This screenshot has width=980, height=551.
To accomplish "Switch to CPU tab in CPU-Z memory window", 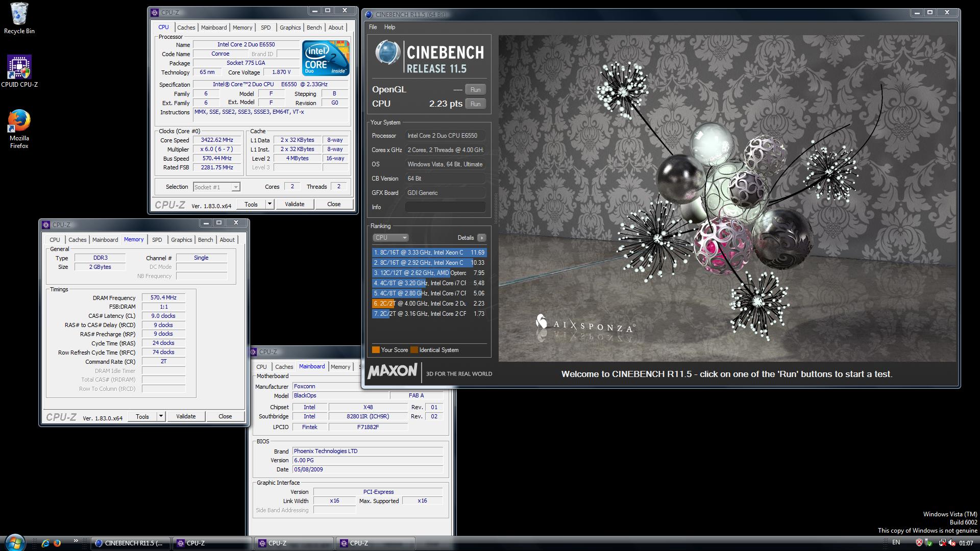I will (55, 240).
